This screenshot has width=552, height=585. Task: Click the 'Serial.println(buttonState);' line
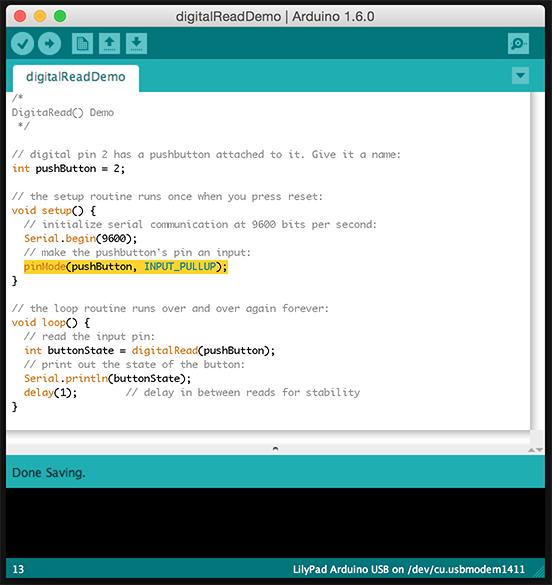tap(107, 379)
